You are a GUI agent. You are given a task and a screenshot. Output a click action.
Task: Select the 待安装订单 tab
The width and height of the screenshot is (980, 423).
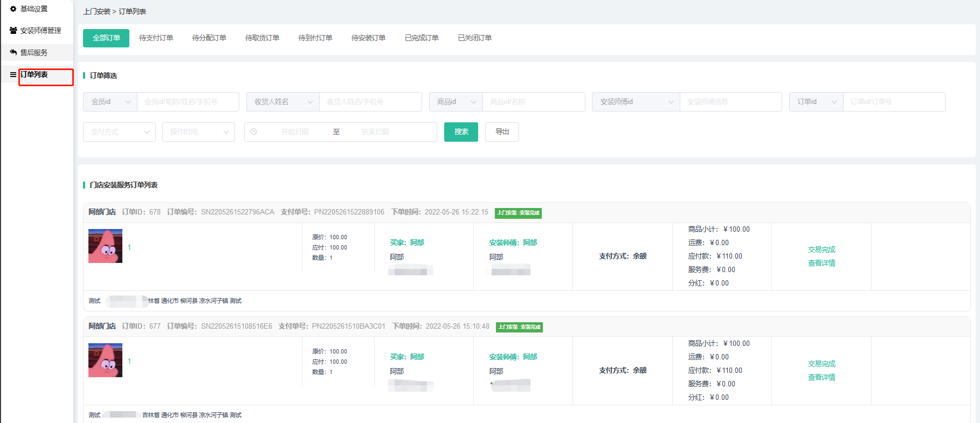pos(368,38)
